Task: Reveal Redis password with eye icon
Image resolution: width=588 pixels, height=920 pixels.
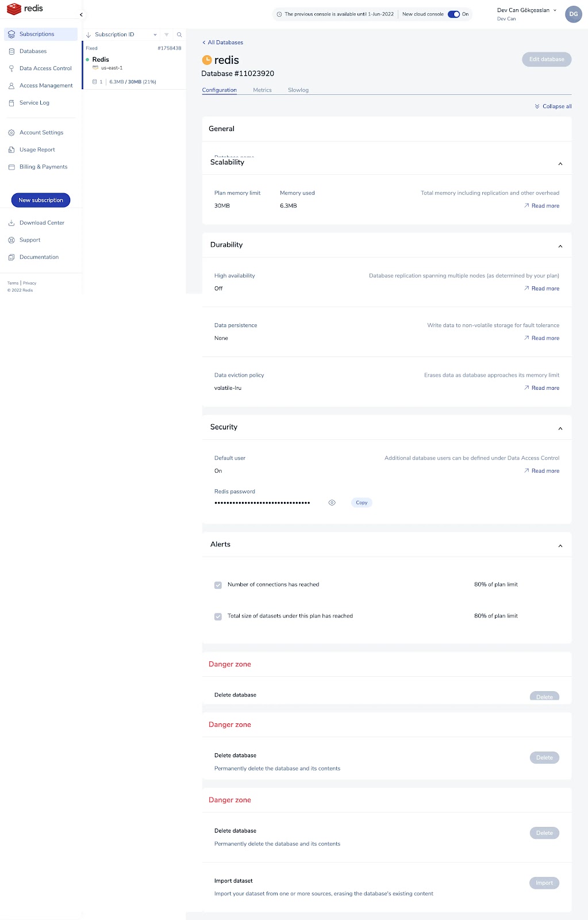Action: pos(332,503)
